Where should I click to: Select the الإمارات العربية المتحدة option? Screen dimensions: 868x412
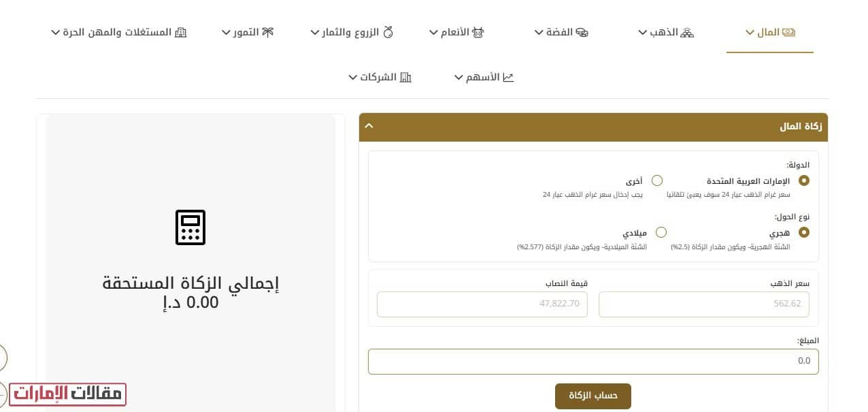coord(803,180)
